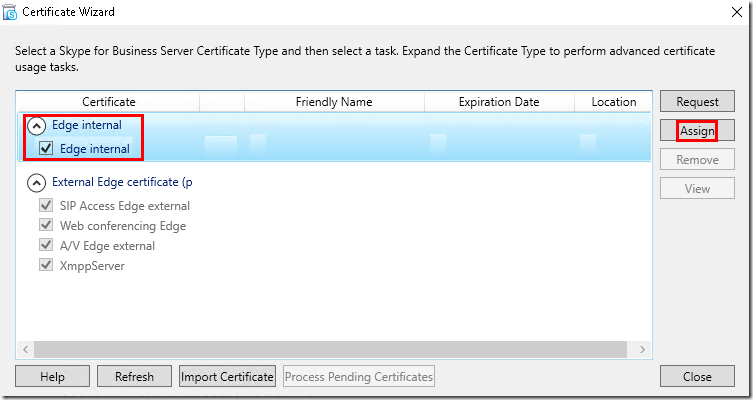Click the horizontal scrollbar thumb
753x400 pixels.
(x=330, y=349)
